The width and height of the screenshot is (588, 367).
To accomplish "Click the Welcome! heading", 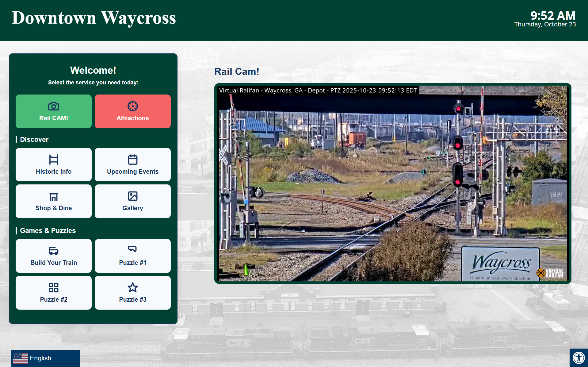I will [93, 70].
